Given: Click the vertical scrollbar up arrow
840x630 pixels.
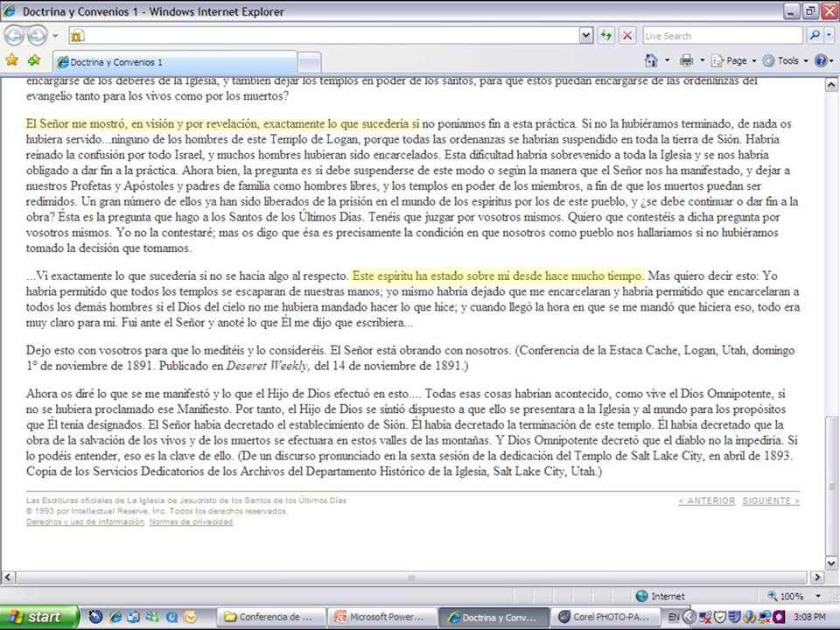Looking at the screenshot, I should (831, 85).
